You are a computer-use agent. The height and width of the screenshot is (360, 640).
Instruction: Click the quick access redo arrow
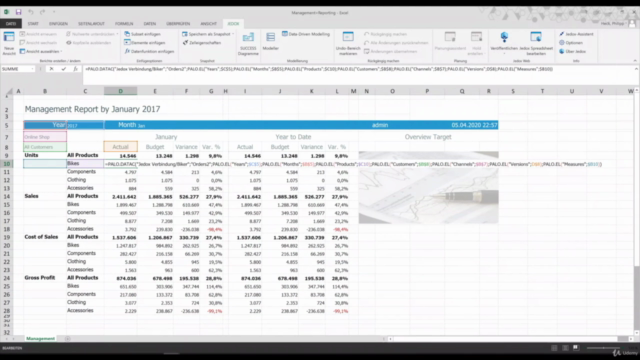pyautogui.click(x=42, y=12)
